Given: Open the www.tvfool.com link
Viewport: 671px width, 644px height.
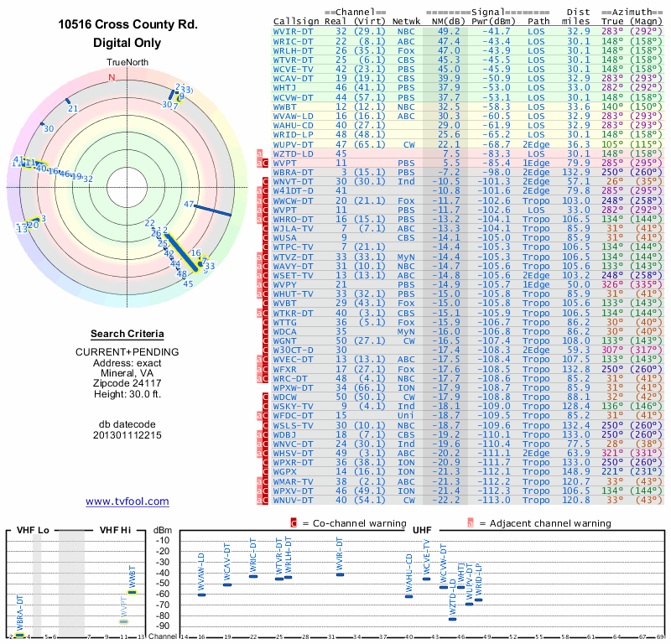Looking at the screenshot, I should (x=127, y=501).
